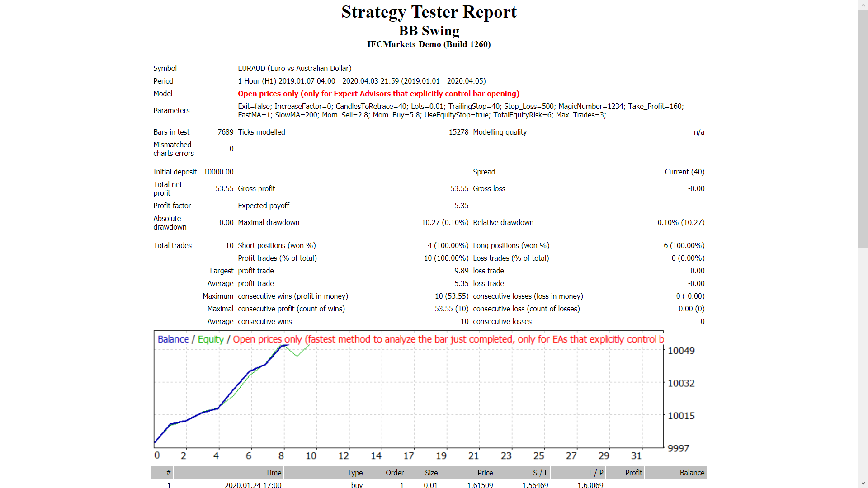Image resolution: width=868 pixels, height=488 pixels.
Task: Click the Strategy Tester Report title
Action: [x=429, y=12]
